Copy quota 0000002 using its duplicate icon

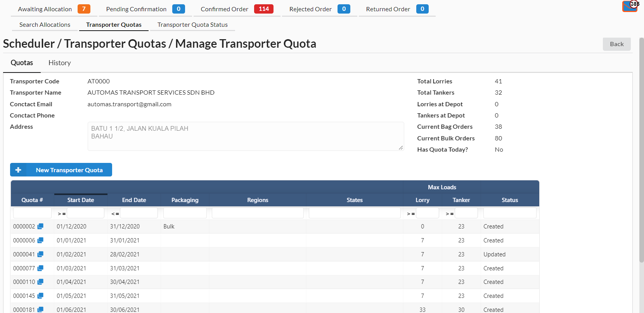point(40,226)
